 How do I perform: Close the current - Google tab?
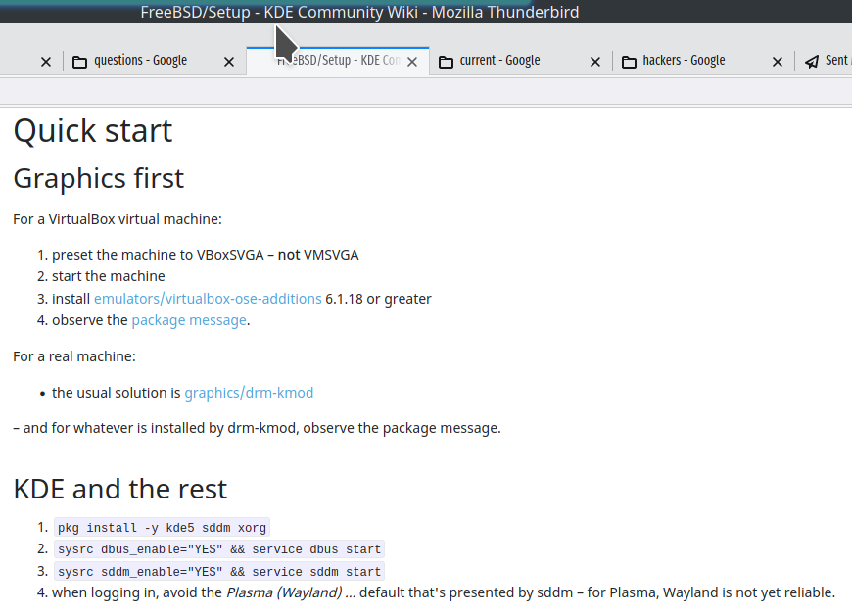[x=595, y=61]
